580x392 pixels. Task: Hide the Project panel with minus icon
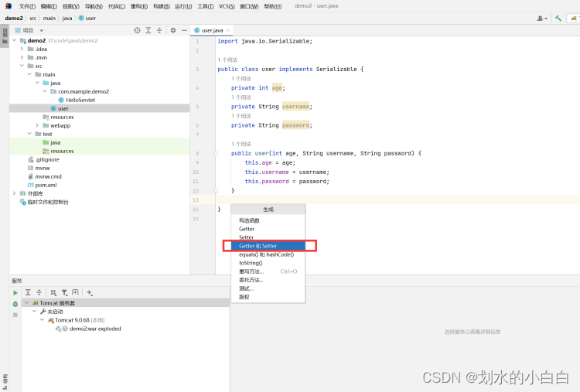point(184,30)
